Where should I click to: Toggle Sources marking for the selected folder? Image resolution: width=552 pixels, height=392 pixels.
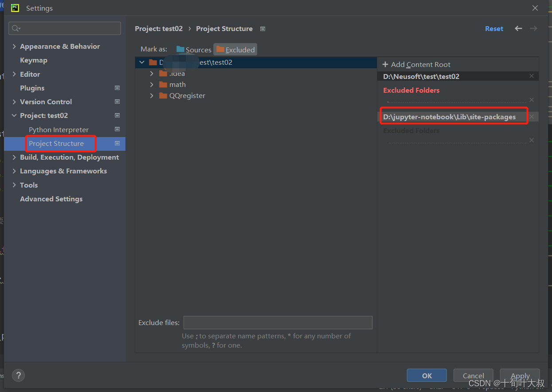193,49
